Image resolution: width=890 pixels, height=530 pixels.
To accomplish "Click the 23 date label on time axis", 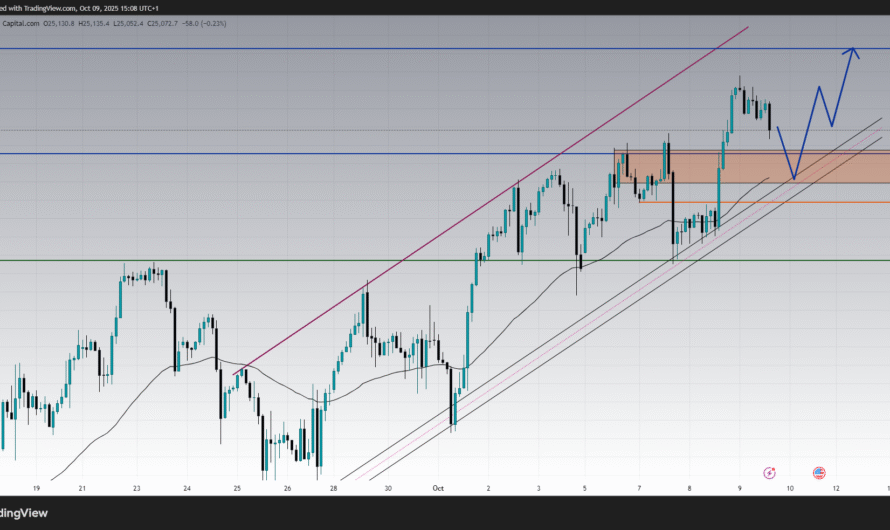I will point(137,489).
